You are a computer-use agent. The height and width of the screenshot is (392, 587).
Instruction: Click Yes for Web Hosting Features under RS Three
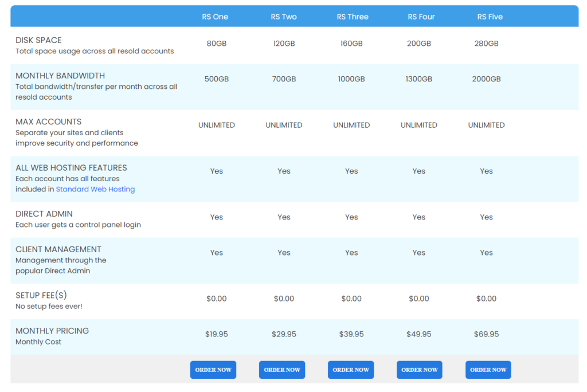(x=351, y=171)
